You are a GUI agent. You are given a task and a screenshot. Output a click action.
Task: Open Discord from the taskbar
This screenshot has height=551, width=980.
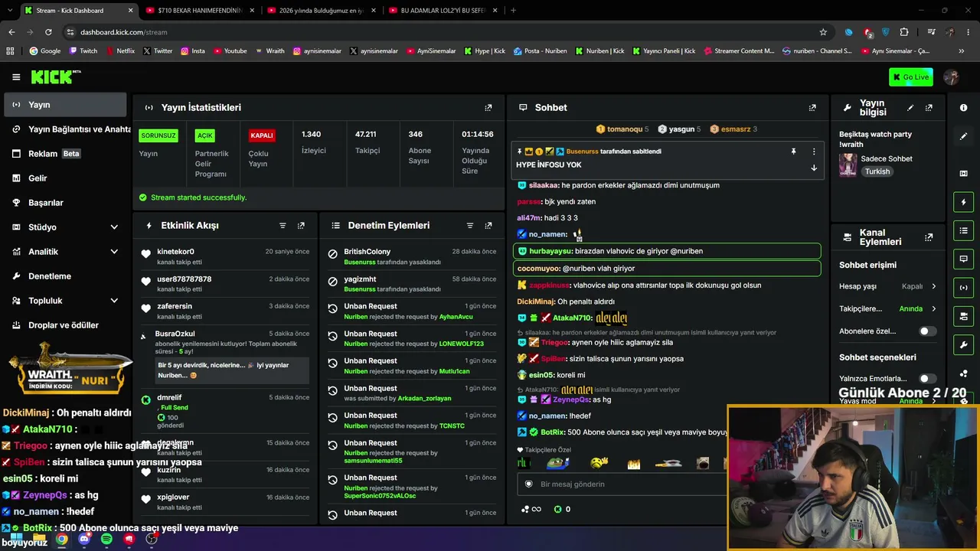click(x=84, y=540)
